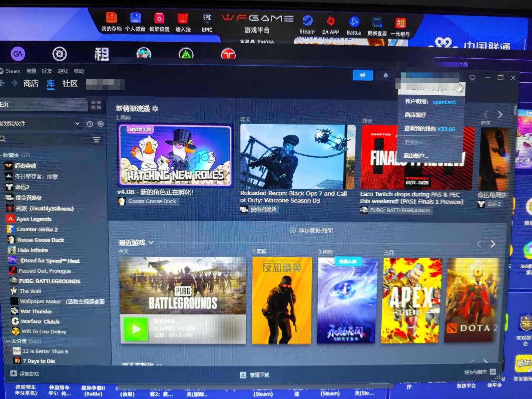Click the 添加游戏 plus icon

[14, 374]
